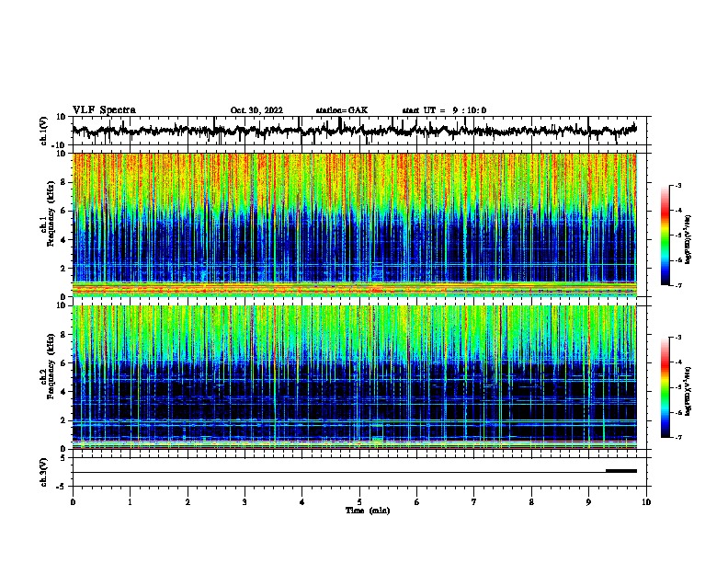The width and height of the screenshot is (728, 563).
Task: Select the date label "Oct. 30, 2022"
Action: pos(256,110)
